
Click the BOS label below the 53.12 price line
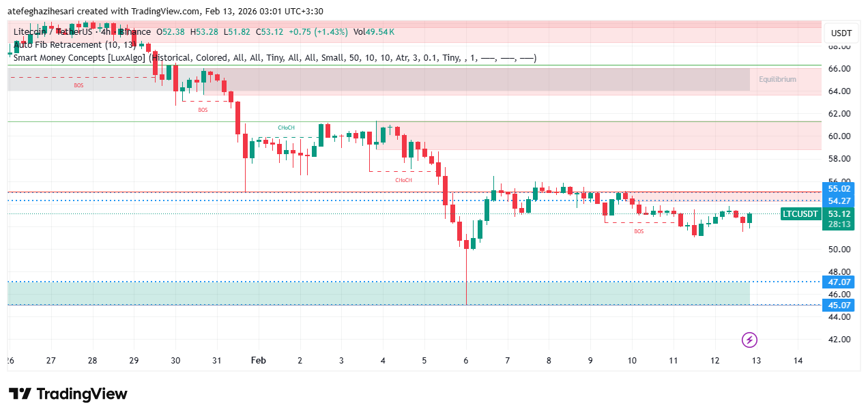639,232
